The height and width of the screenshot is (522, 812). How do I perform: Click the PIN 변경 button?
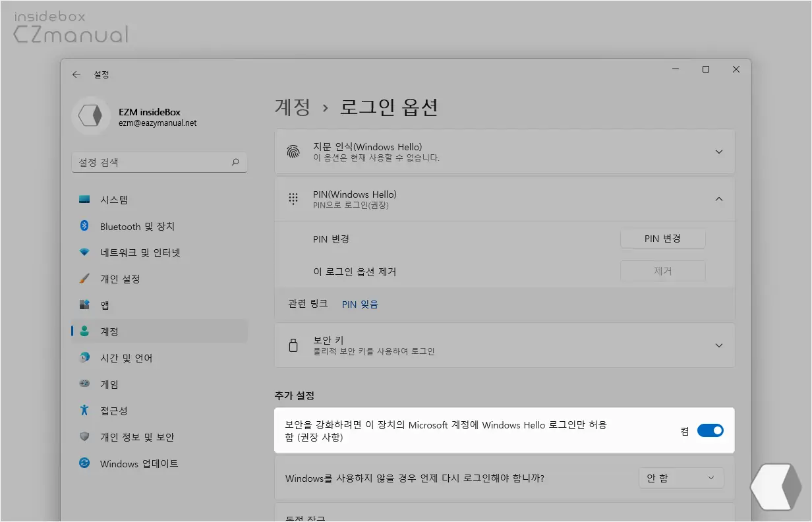pyautogui.click(x=662, y=239)
